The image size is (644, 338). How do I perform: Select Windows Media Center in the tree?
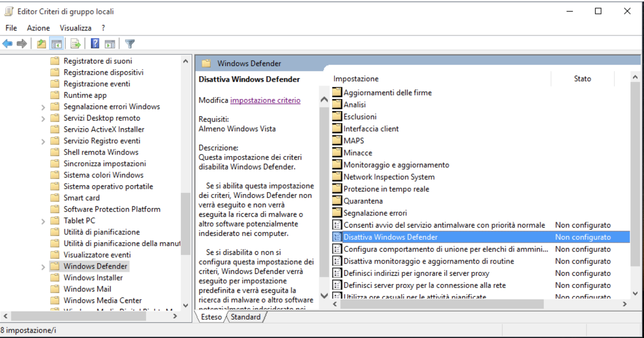(103, 300)
